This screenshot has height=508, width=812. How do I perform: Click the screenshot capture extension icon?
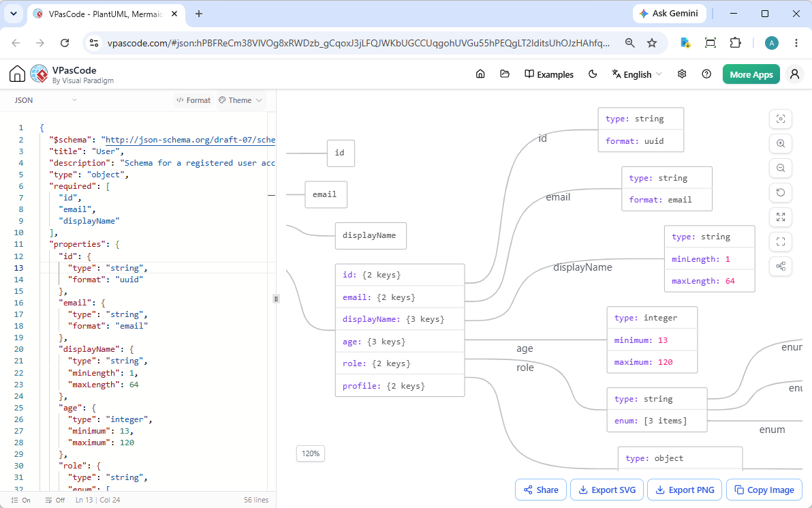710,43
